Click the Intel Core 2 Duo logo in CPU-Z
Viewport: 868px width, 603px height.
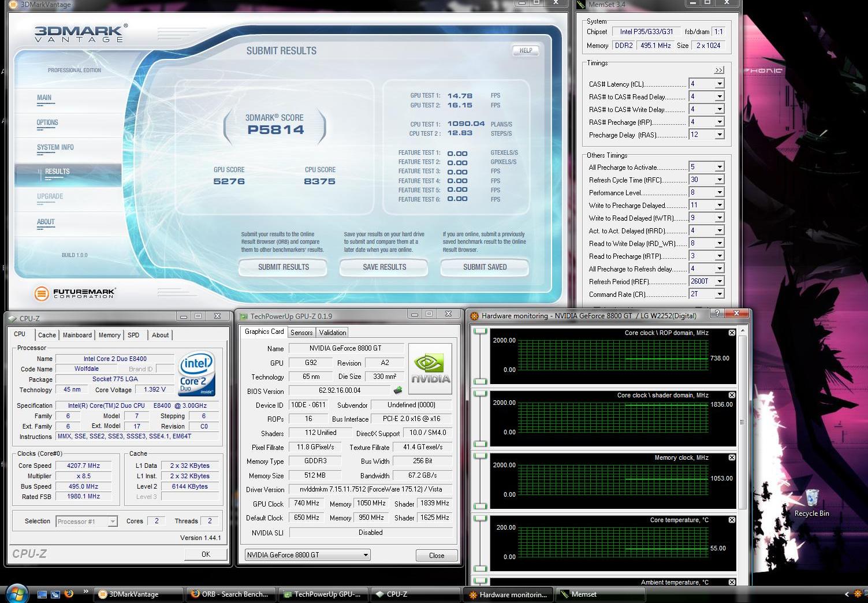tap(197, 373)
